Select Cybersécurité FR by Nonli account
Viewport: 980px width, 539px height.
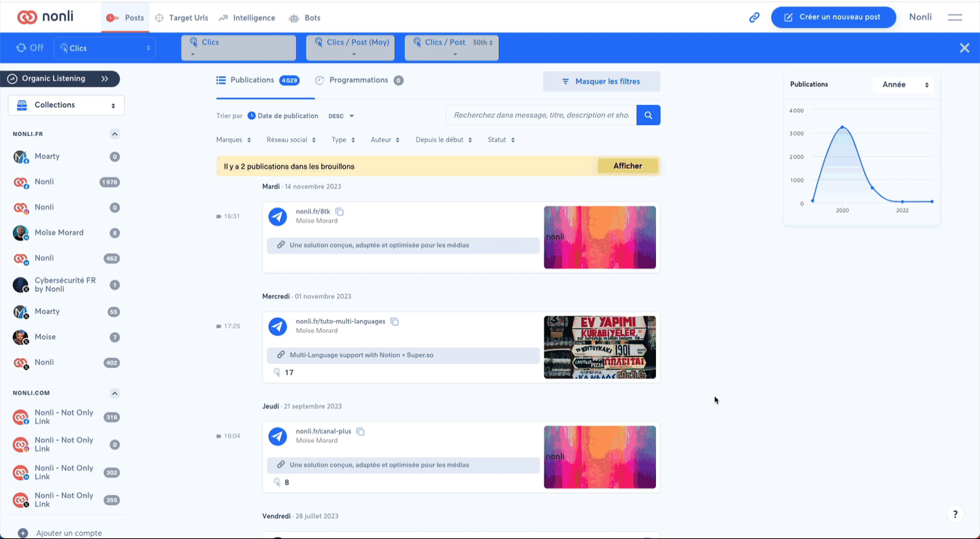pos(66,285)
